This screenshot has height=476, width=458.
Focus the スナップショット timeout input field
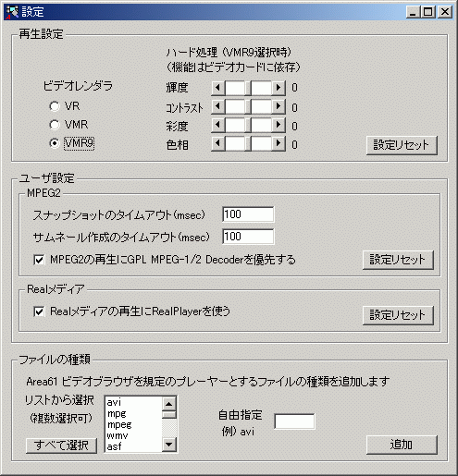click(x=248, y=214)
